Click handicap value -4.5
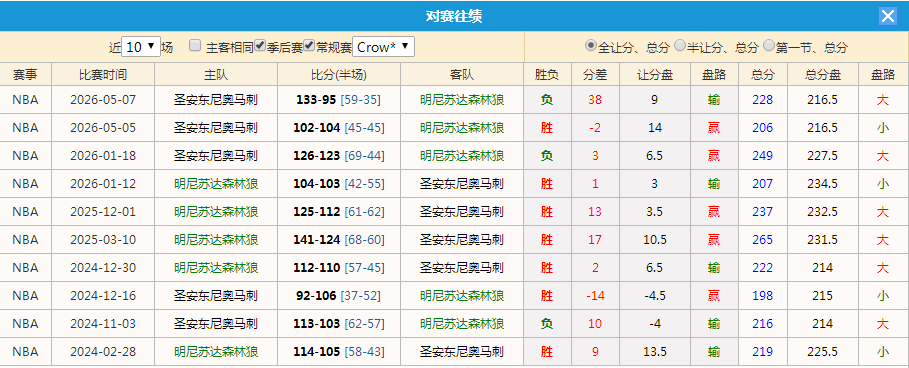The height and width of the screenshot is (368, 909). [x=655, y=296]
